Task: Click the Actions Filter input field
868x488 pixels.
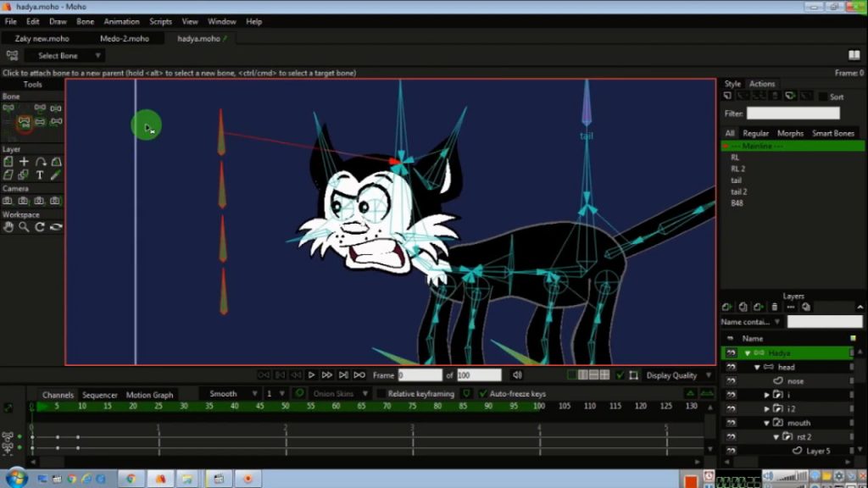Action: point(793,113)
